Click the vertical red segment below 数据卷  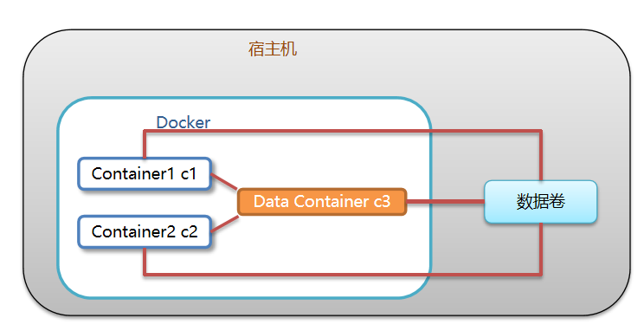point(541,250)
